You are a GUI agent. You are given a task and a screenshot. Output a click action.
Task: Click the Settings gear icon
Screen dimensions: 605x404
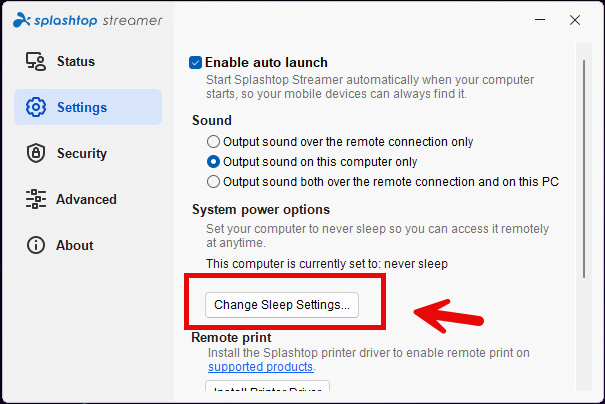tap(36, 108)
